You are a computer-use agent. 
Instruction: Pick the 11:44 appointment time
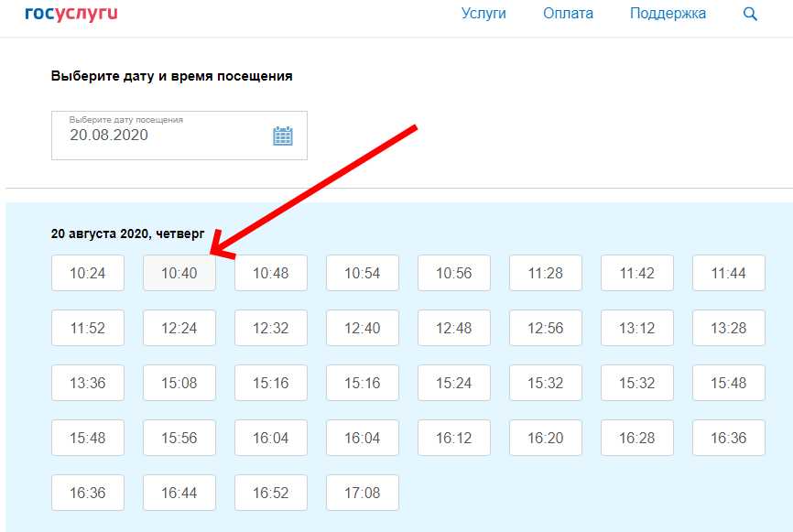(728, 273)
